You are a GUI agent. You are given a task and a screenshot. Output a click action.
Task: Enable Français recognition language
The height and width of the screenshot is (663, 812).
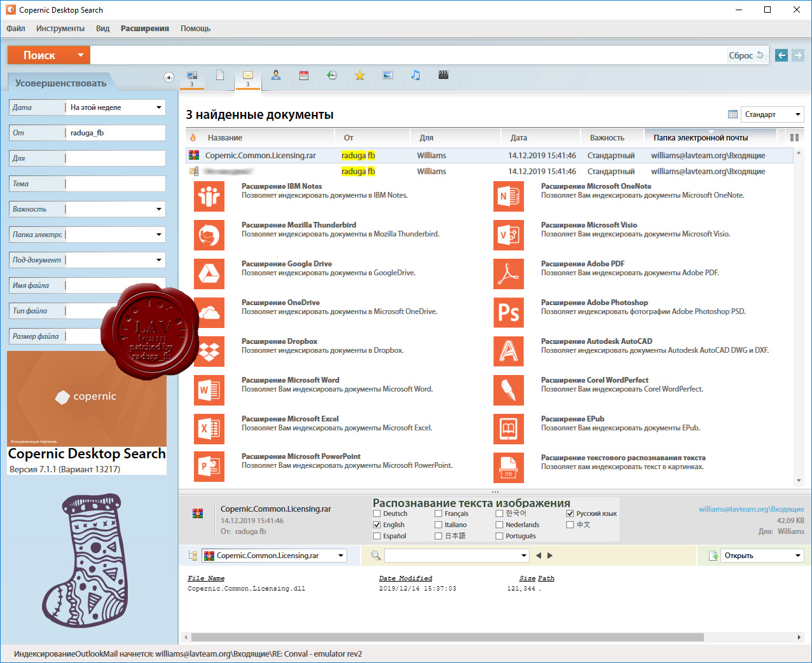(439, 514)
